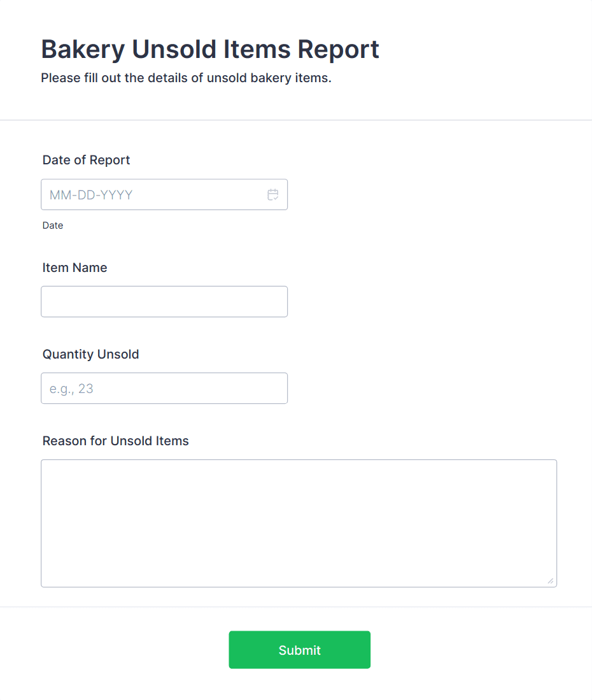This screenshot has height=700, width=592.
Task: Click the "Quantity Unsold" field label
Action: (x=90, y=354)
